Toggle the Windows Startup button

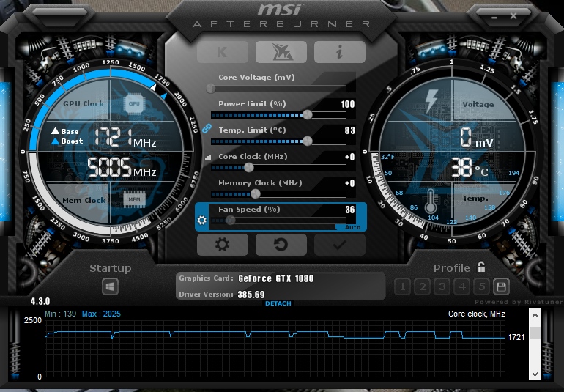[x=110, y=286]
